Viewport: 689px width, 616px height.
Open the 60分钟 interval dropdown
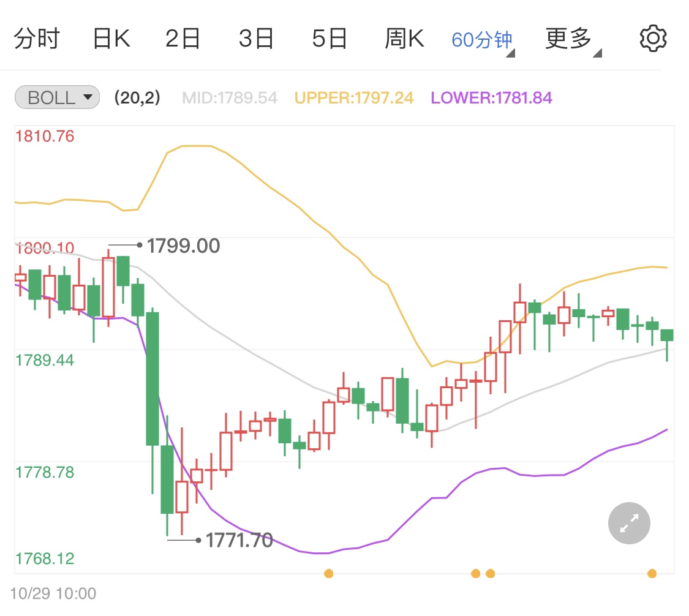[483, 40]
